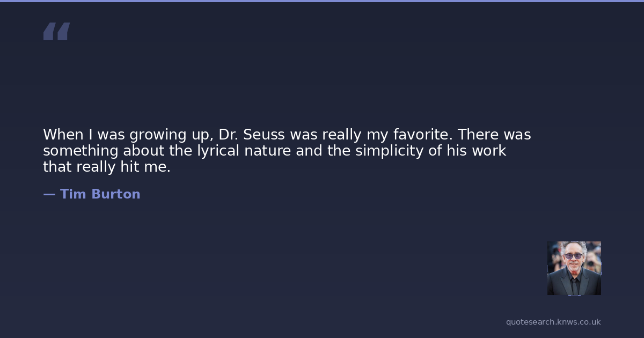Click the first line of the quote
The width and height of the screenshot is (644, 338).
(287, 135)
